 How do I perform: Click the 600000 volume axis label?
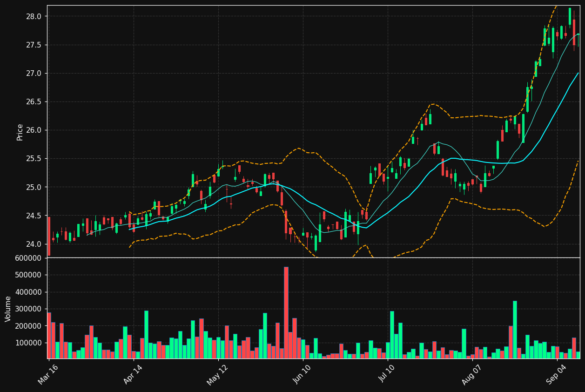pos(28,258)
